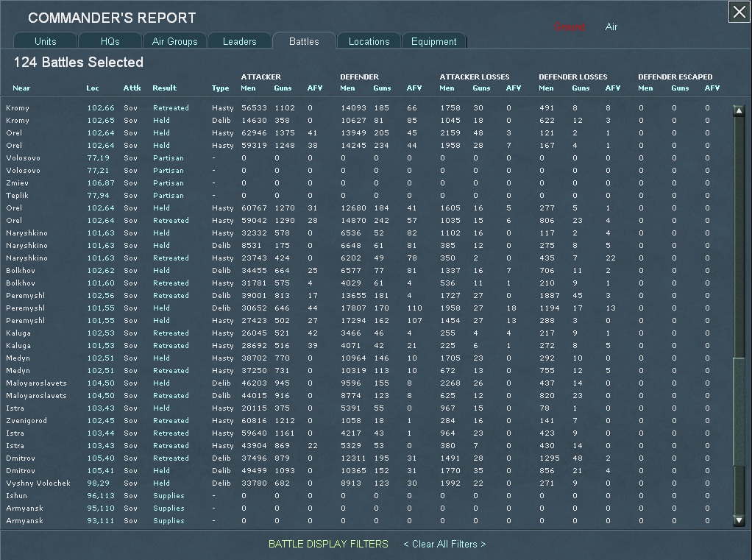Viewport: 752px width, 560px height.
Task: Open location 102,65 of Kromy battle
Action: pyautogui.click(x=101, y=121)
